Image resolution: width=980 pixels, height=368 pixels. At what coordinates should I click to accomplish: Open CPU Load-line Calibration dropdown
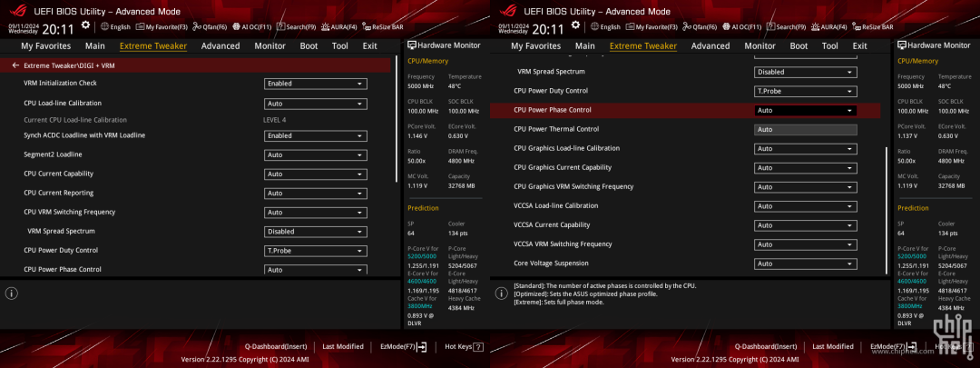pos(316,104)
